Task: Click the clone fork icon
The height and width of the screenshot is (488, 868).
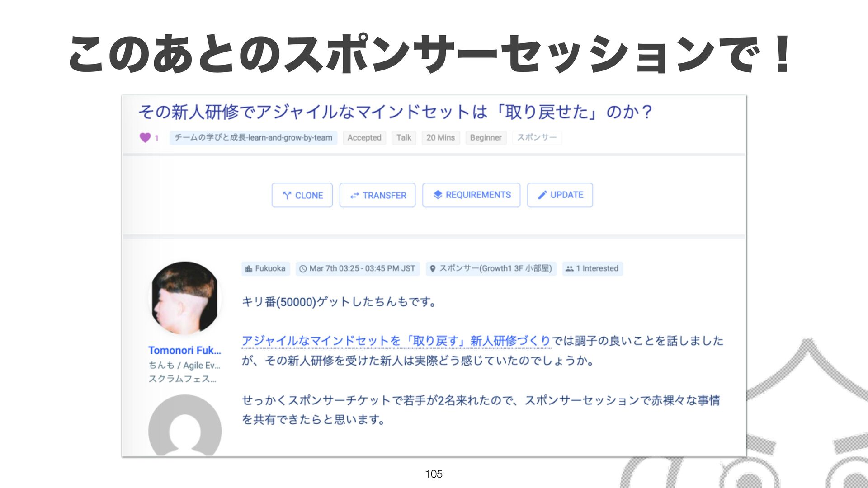Action: pyautogui.click(x=287, y=195)
